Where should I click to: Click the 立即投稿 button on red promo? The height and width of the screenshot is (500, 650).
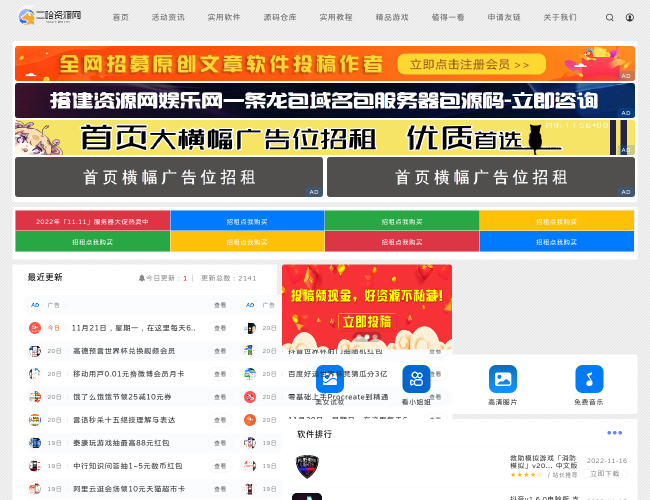(x=367, y=321)
